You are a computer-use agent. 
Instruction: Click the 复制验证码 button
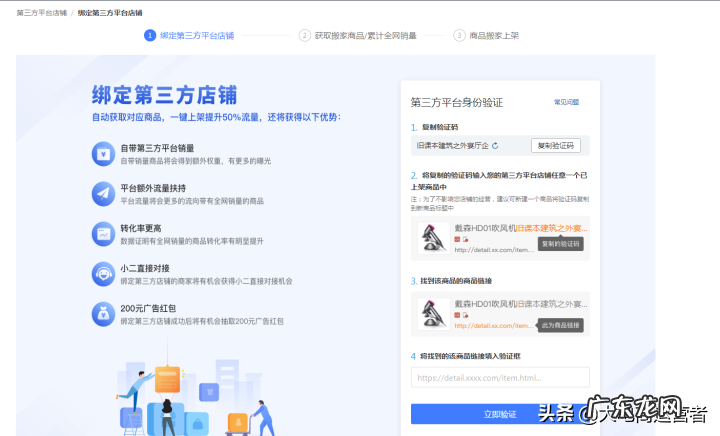(556, 145)
